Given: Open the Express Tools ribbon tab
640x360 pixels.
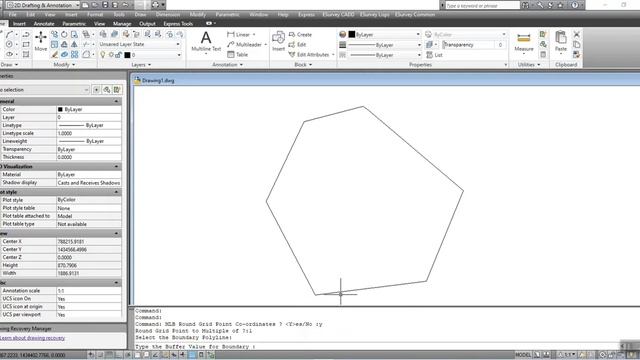Looking at the screenshot, I should pos(178,24).
